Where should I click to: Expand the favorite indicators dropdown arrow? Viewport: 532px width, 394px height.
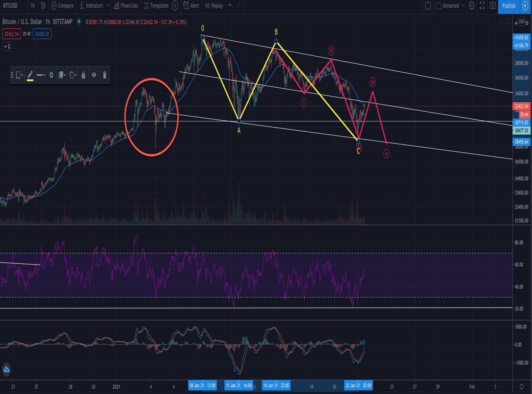pyautogui.click(x=109, y=6)
